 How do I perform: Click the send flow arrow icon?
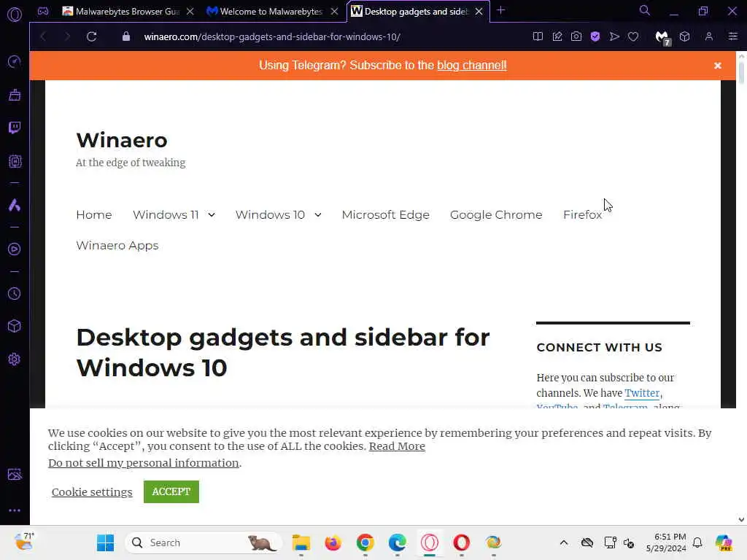(614, 36)
